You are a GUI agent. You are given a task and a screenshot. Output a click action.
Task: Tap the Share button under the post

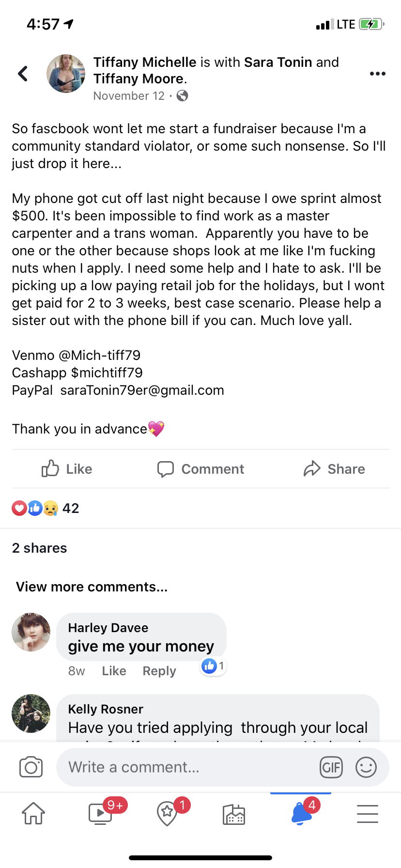[334, 469]
